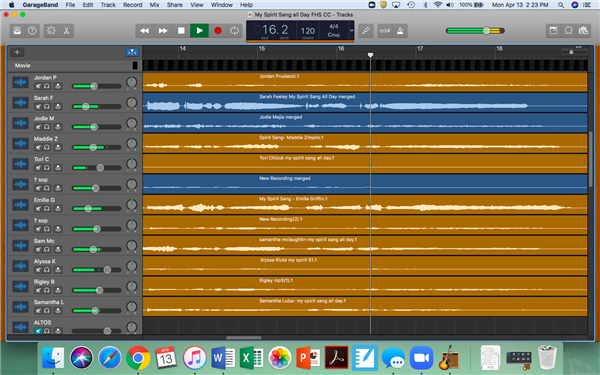
Task: Rewind with the rewind button
Action: pyautogui.click(x=144, y=31)
